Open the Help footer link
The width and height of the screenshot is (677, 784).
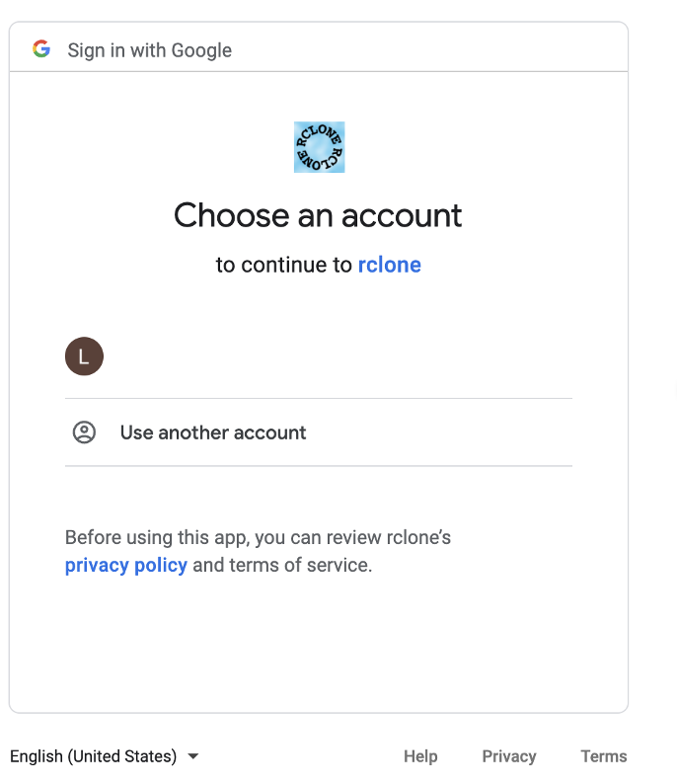tap(420, 756)
